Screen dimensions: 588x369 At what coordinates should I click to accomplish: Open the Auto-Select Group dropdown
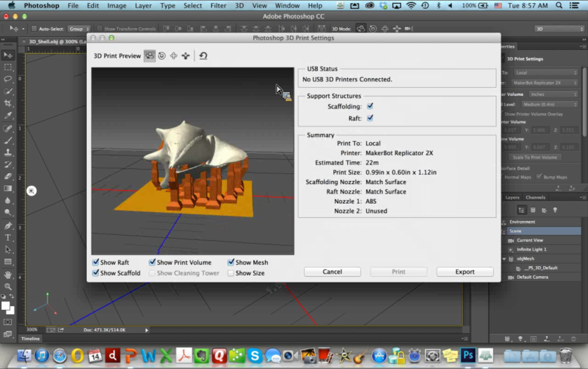point(79,29)
